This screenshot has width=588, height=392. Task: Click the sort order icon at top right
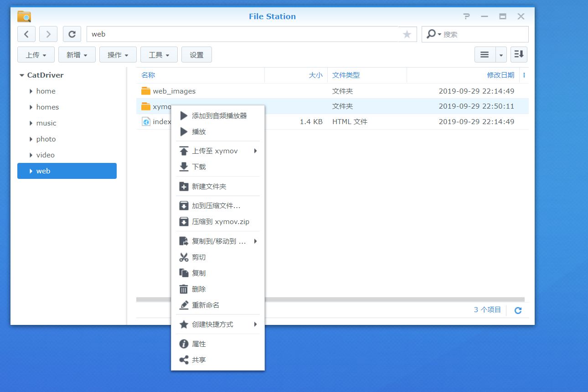click(518, 54)
